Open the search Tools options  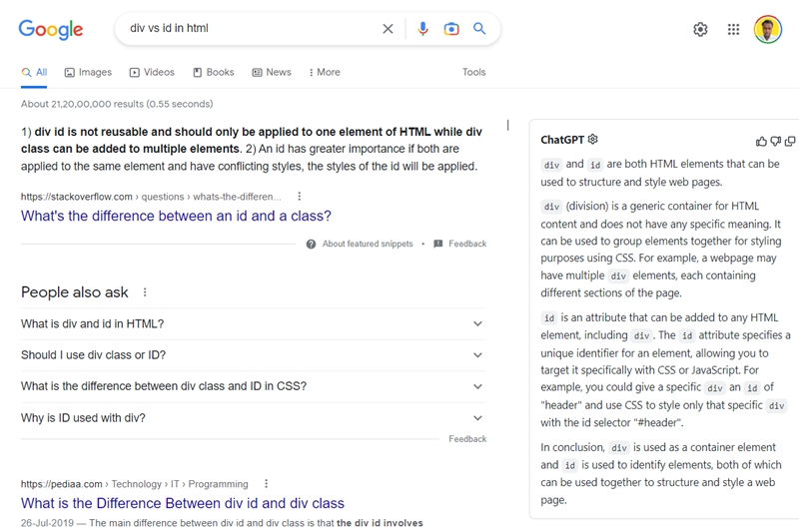[x=473, y=72]
